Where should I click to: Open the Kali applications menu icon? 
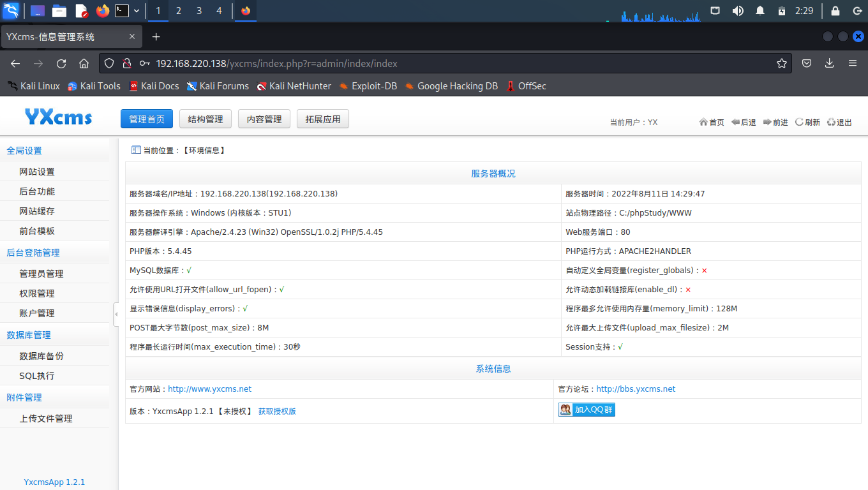(11, 10)
